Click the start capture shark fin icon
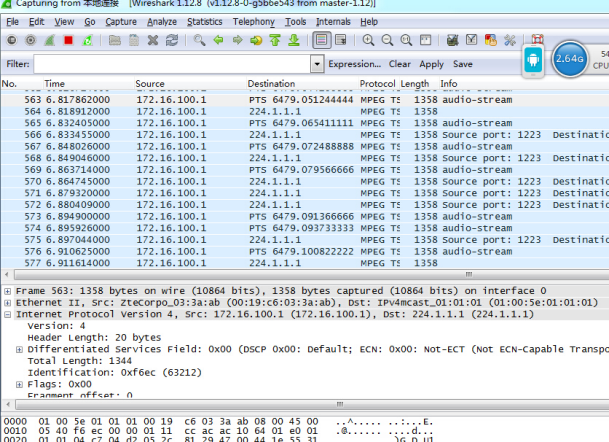This screenshot has width=609, height=442. pyautogui.click(x=50, y=40)
